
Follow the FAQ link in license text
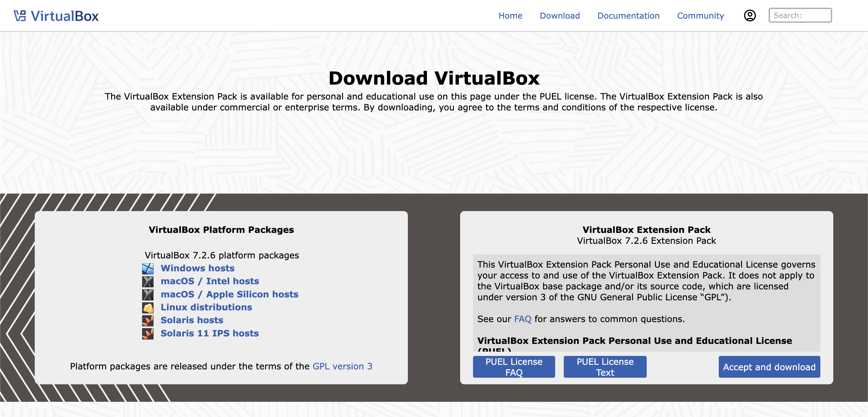click(x=522, y=319)
